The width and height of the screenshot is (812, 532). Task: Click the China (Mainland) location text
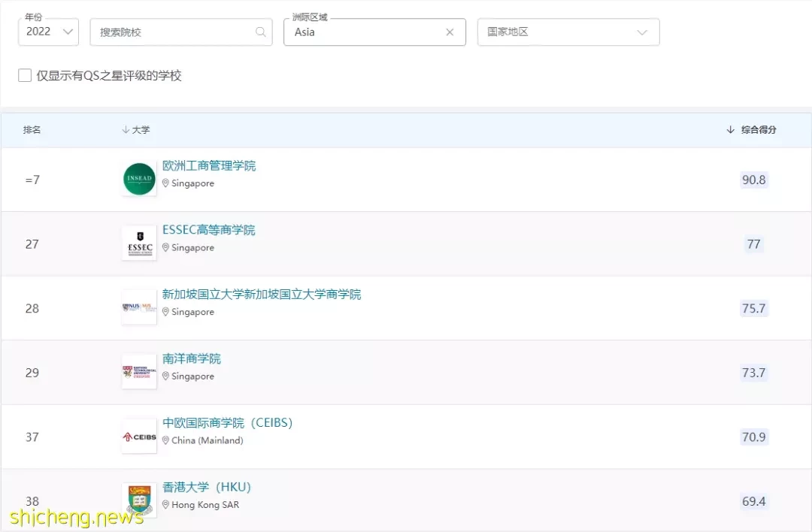click(x=208, y=440)
